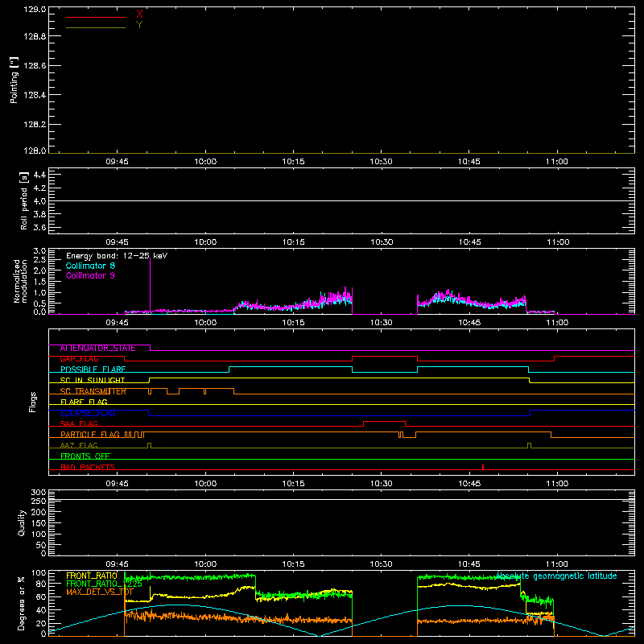Click the GAP_FLAG label
Image resolution: width=644 pixels, height=644 pixels.
(79, 359)
